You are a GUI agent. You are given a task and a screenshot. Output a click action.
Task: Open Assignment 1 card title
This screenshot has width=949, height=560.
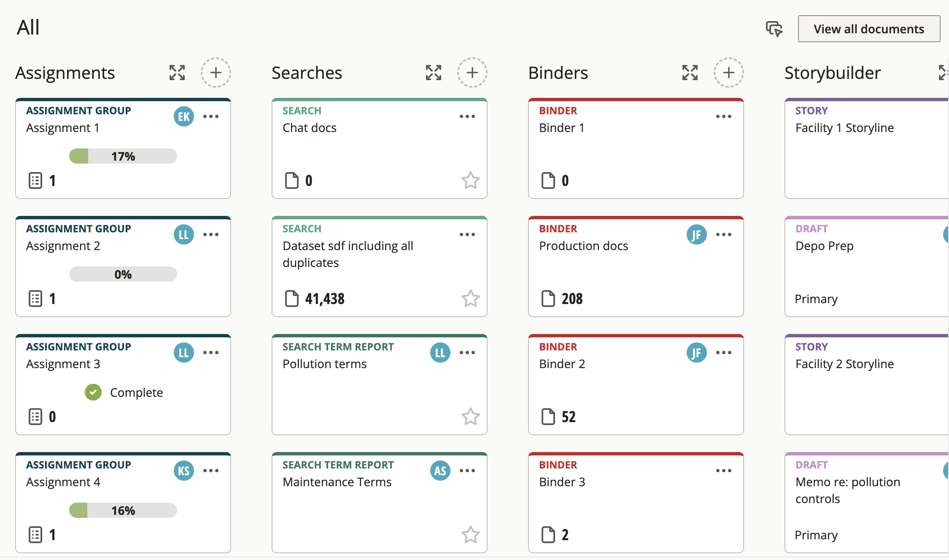click(x=63, y=128)
